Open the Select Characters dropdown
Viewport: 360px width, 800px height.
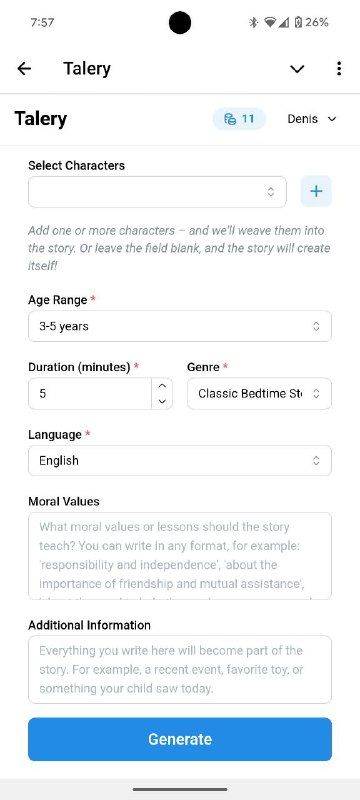tap(157, 192)
